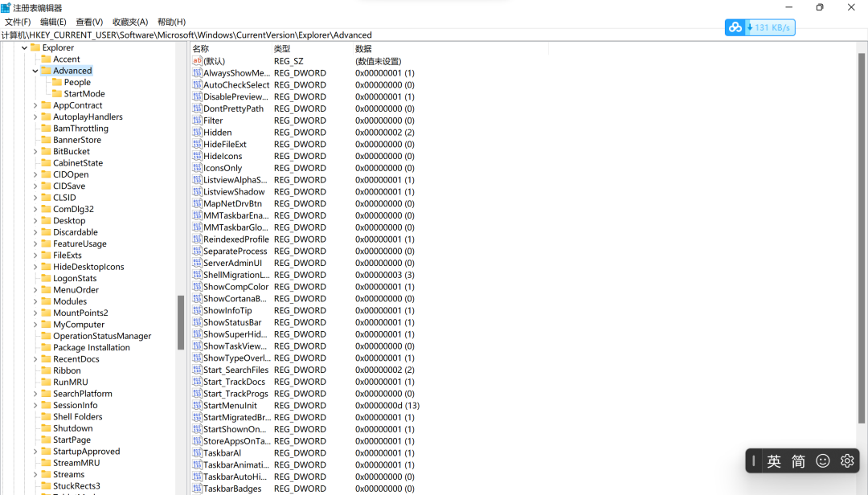Screen dimensions: 868x495
Task: Expand the CIDOpen node
Action: (x=35, y=174)
